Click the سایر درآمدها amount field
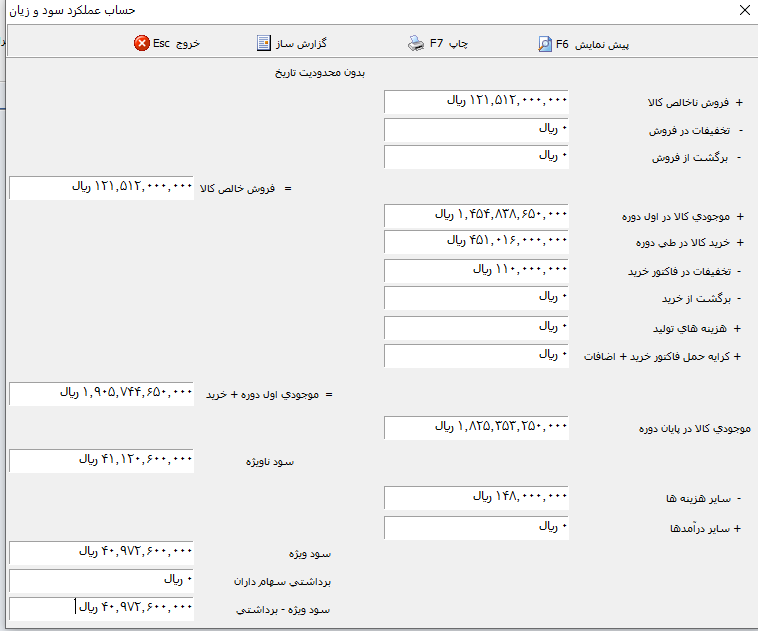 476,528
